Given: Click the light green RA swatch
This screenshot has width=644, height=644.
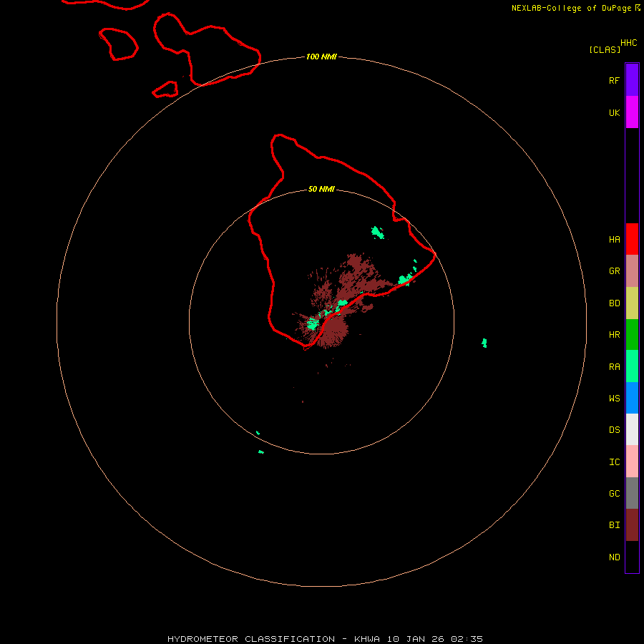Looking at the screenshot, I should 632,366.
